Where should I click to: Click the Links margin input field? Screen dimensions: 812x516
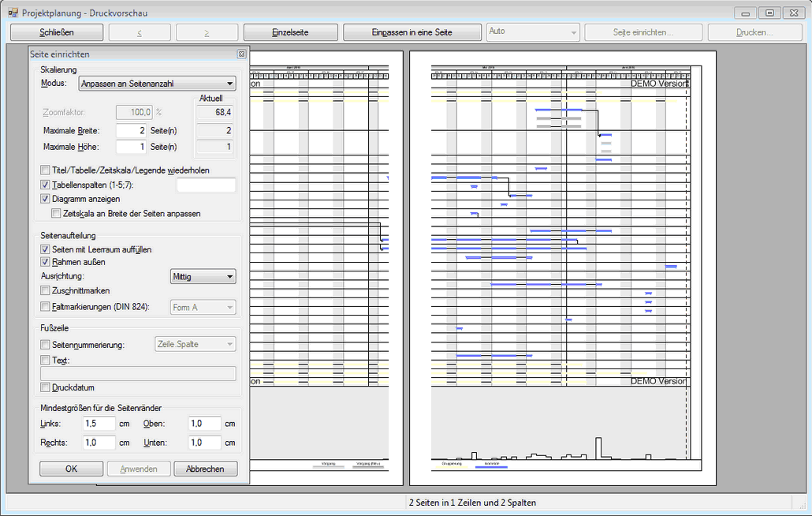point(99,424)
